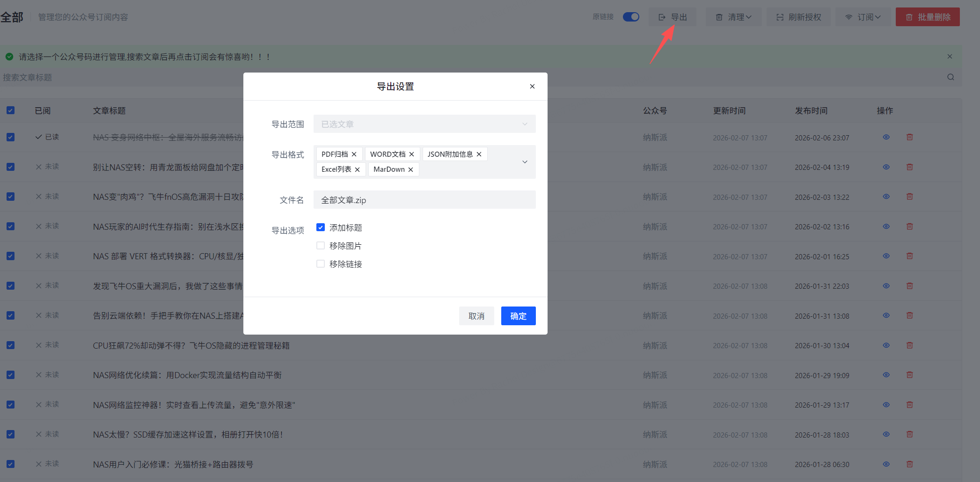Click the search magnifier icon
This screenshot has height=482, width=980.
(951, 77)
